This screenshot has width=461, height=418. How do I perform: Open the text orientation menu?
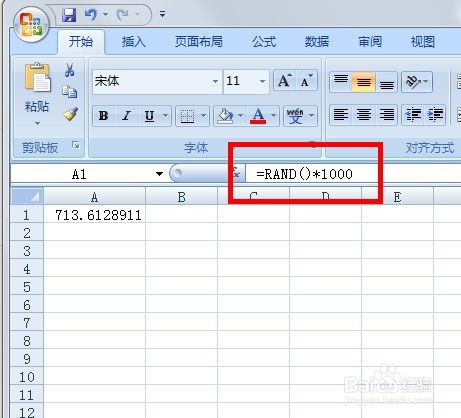point(417,81)
